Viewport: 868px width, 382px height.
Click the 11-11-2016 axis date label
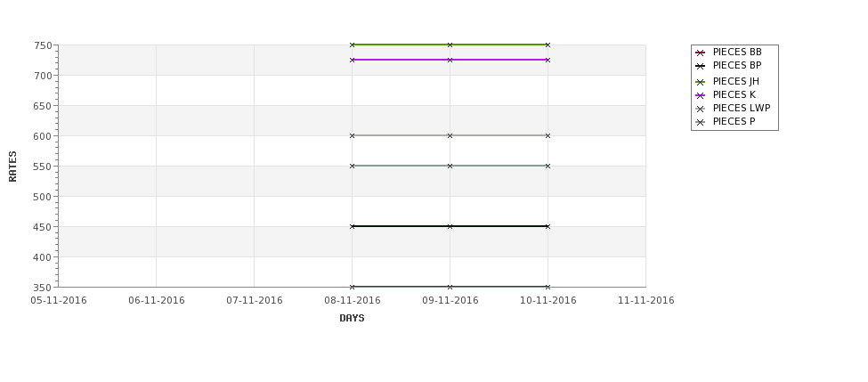(646, 301)
